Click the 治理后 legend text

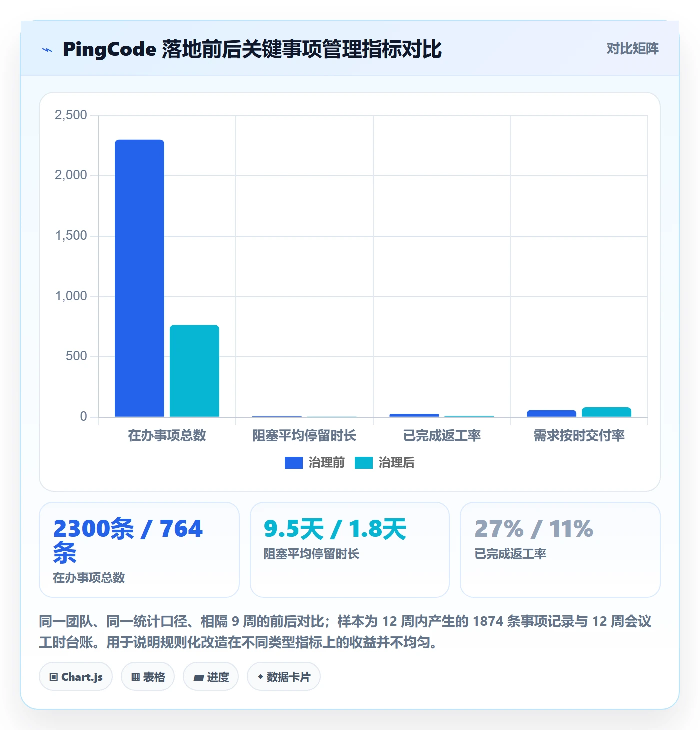397,463
